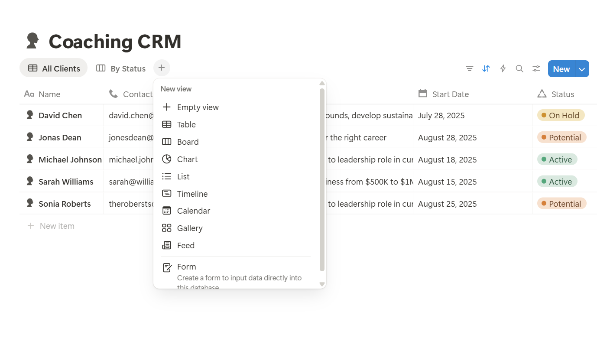Click the sort icon near the New button
Image resolution: width=597 pixels, height=364 pixels.
point(486,68)
